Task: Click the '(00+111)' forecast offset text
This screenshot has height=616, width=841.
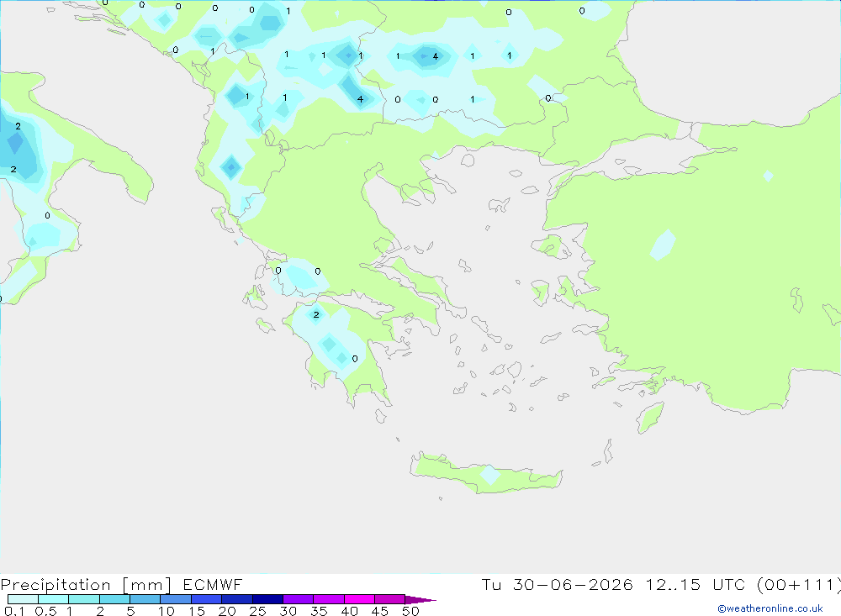Action: tap(799, 584)
